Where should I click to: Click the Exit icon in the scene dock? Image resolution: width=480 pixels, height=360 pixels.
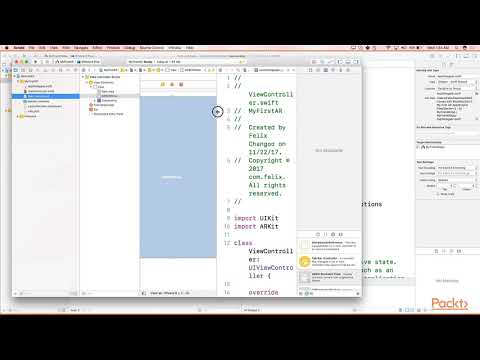click(x=181, y=85)
